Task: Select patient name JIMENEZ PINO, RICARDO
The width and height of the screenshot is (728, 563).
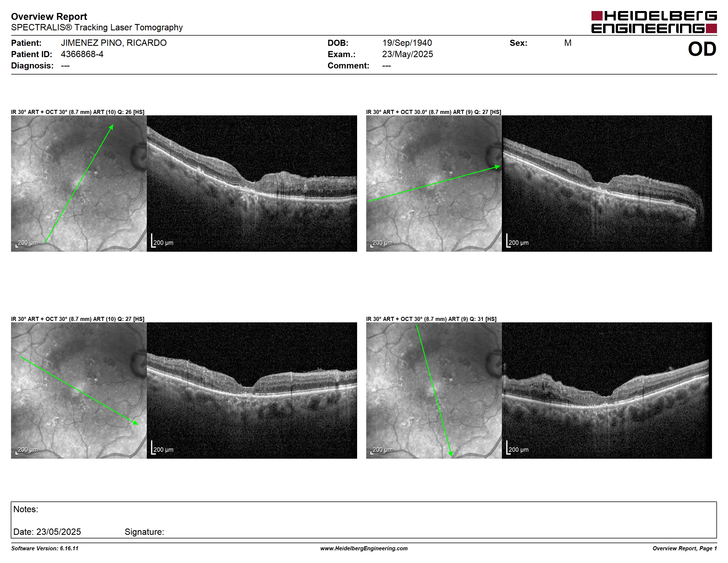Action: [x=114, y=43]
